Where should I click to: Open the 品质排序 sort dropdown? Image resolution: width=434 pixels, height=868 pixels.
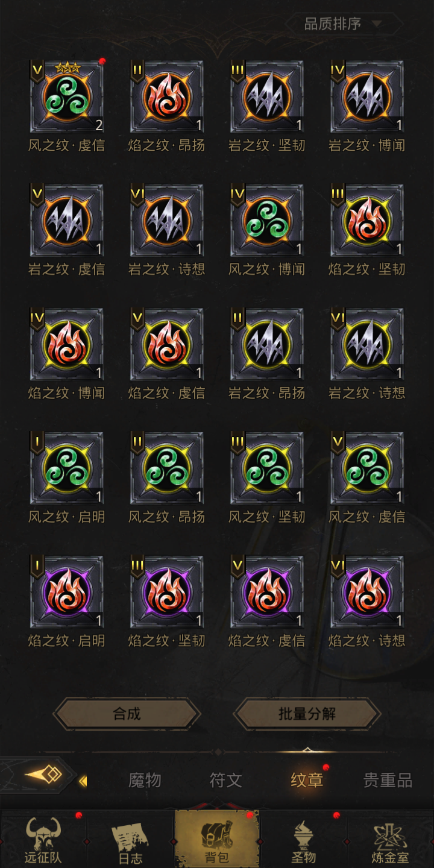pyautogui.click(x=344, y=24)
